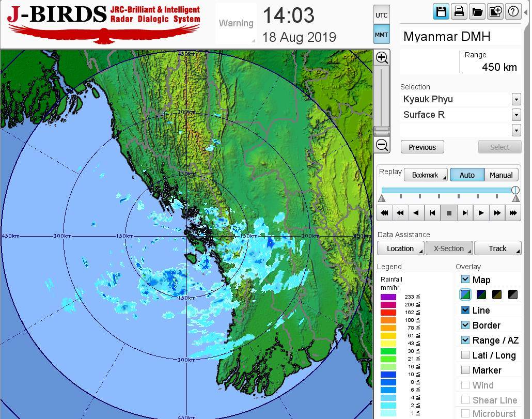
Task: Click the Print icon
Action: (459, 11)
